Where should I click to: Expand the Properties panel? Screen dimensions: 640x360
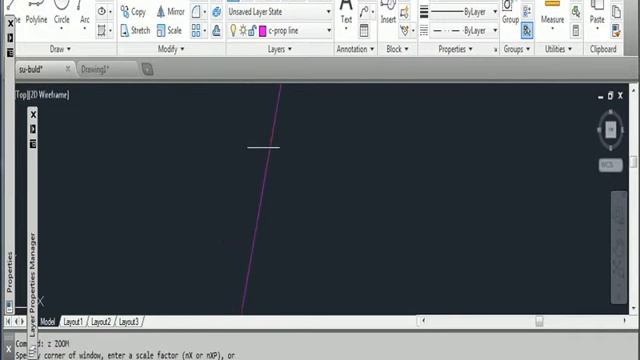tap(455, 49)
